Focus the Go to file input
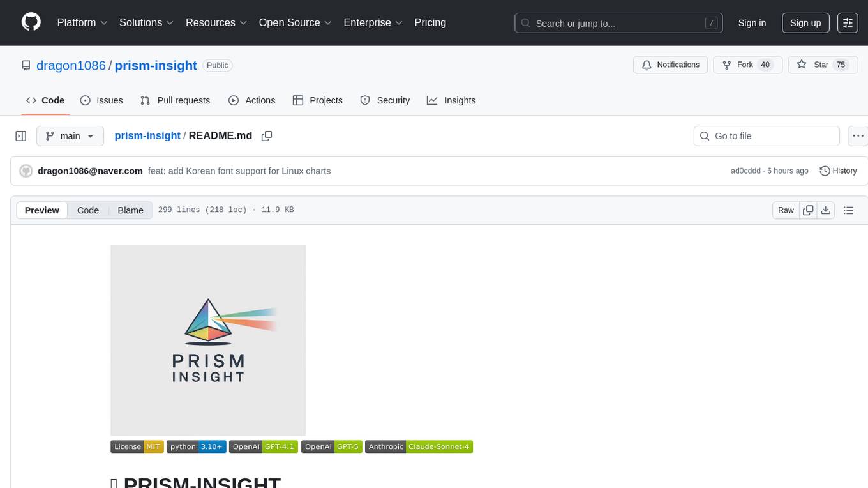This screenshot has height=488, width=868. (767, 136)
